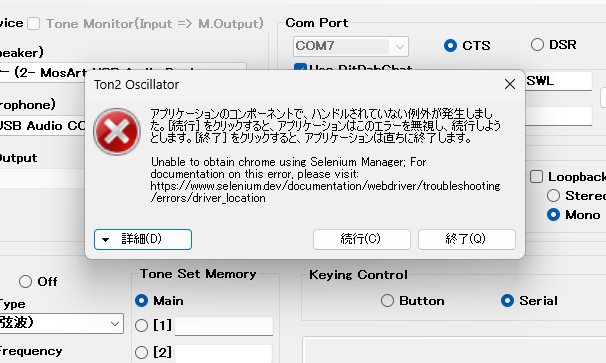The width and height of the screenshot is (606, 363).
Task: Select the CTS radio button
Action: (450, 46)
